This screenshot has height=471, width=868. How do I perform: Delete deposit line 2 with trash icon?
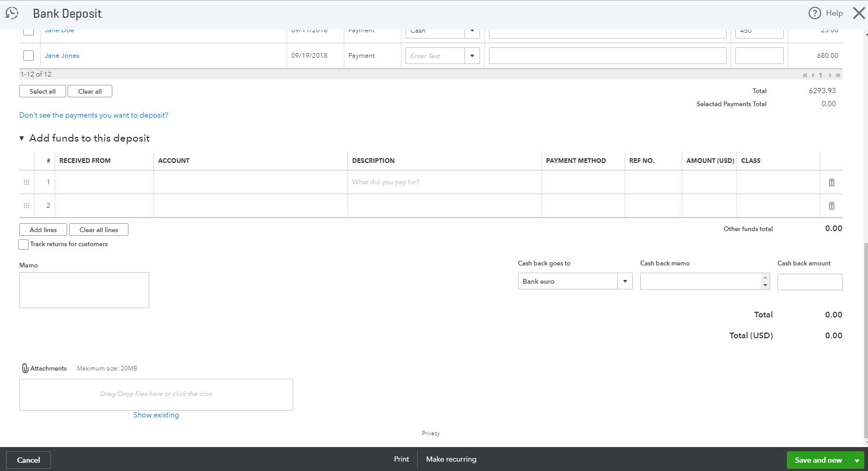click(x=831, y=205)
